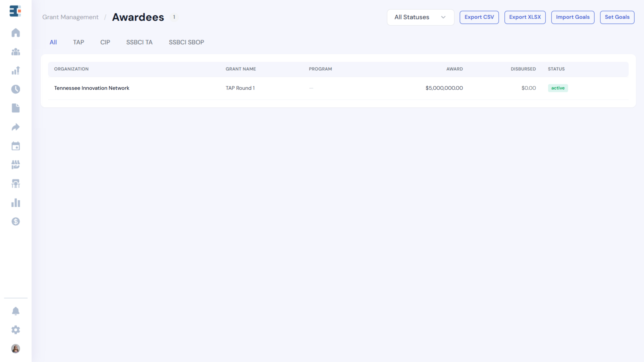Expand the All Statuses dropdown
Screen dimensions: 644x362
click(x=421, y=17)
